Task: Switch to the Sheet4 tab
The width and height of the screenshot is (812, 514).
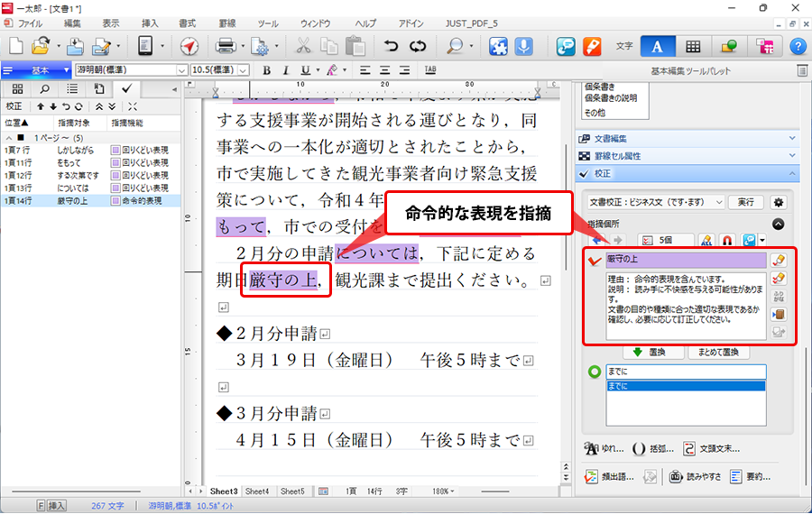Action: point(257,491)
